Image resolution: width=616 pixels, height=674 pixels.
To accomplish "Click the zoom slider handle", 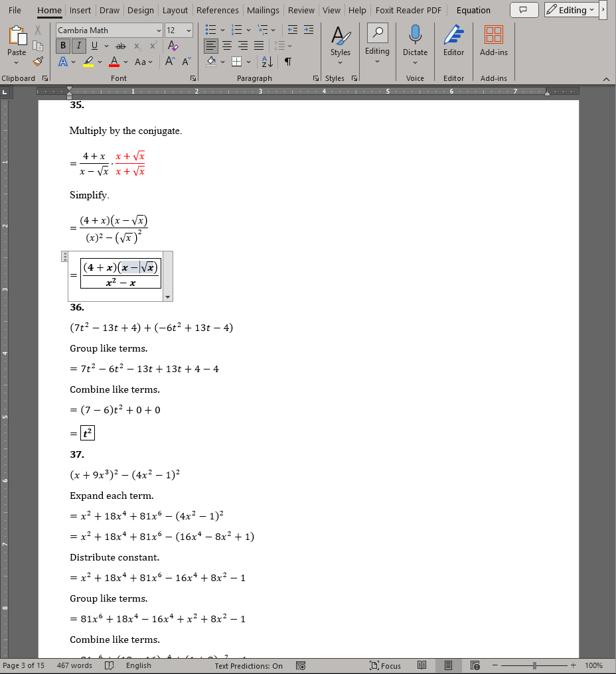I will [x=534, y=665].
